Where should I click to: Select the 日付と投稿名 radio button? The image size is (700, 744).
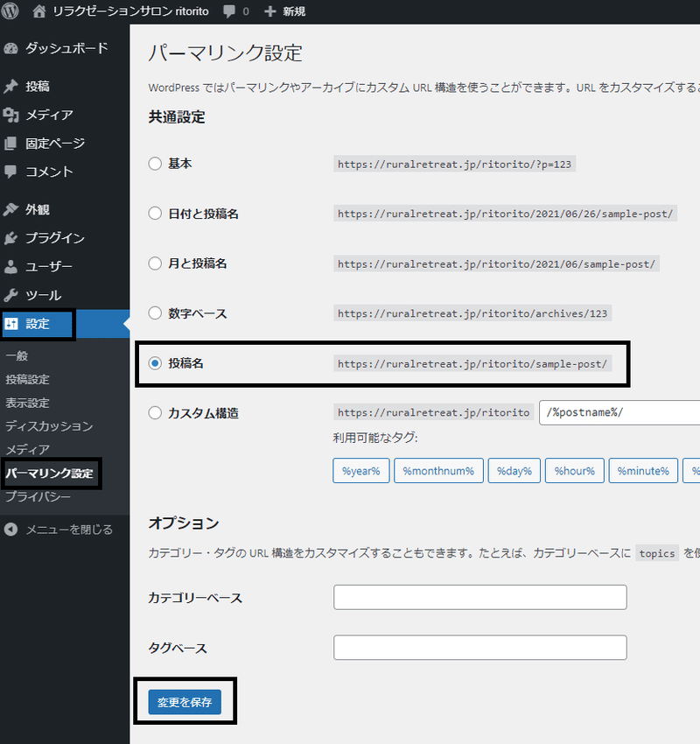point(155,213)
